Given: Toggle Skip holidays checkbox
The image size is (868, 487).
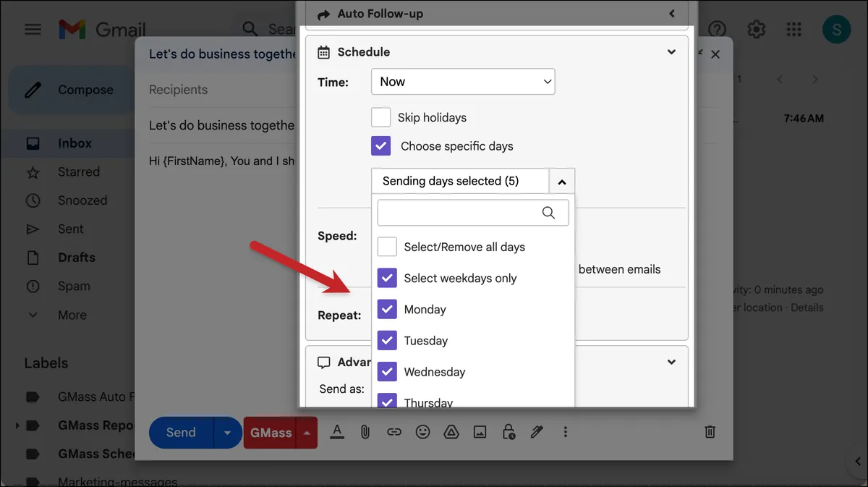Looking at the screenshot, I should 380,117.
